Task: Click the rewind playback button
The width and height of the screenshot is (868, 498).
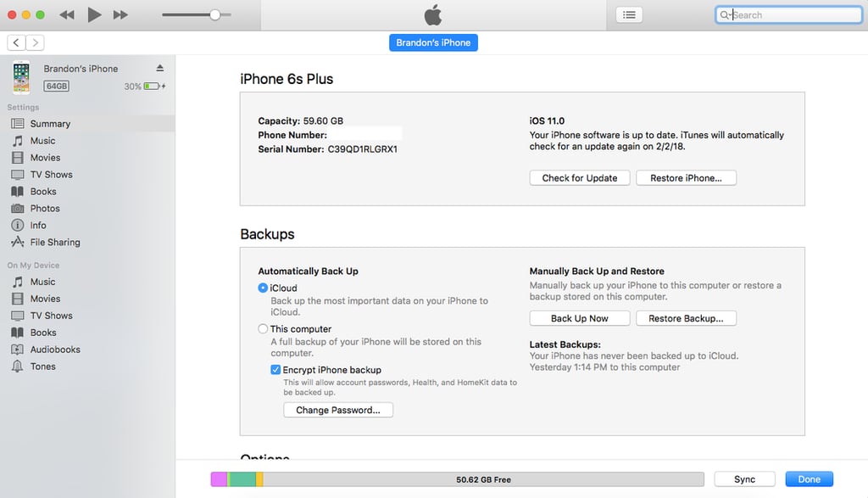Action: point(67,15)
